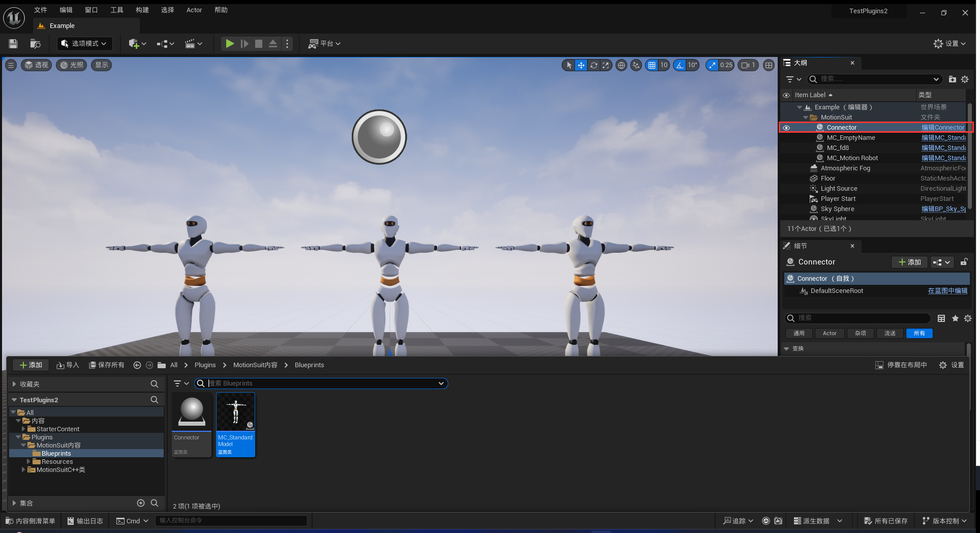The width and height of the screenshot is (980, 533).
Task: Click the 导入 import button in content browser
Action: tap(68, 365)
